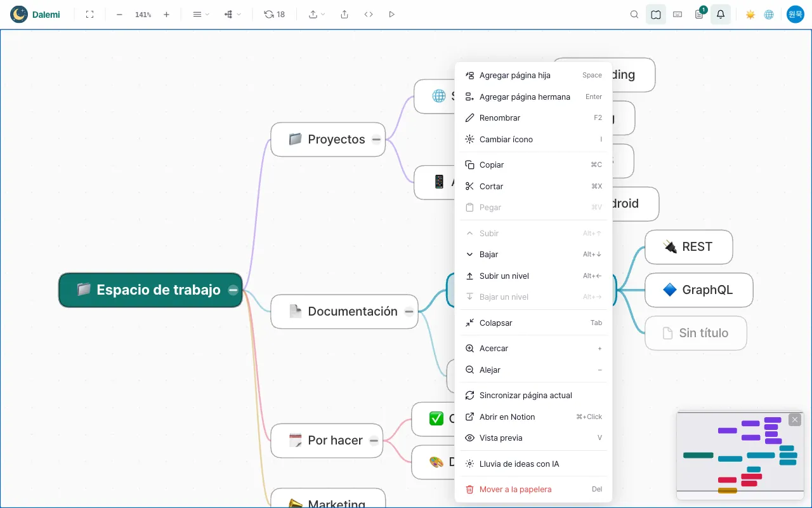Select the GraphQL node
The height and width of the screenshot is (508, 812).
pyautogui.click(x=698, y=290)
